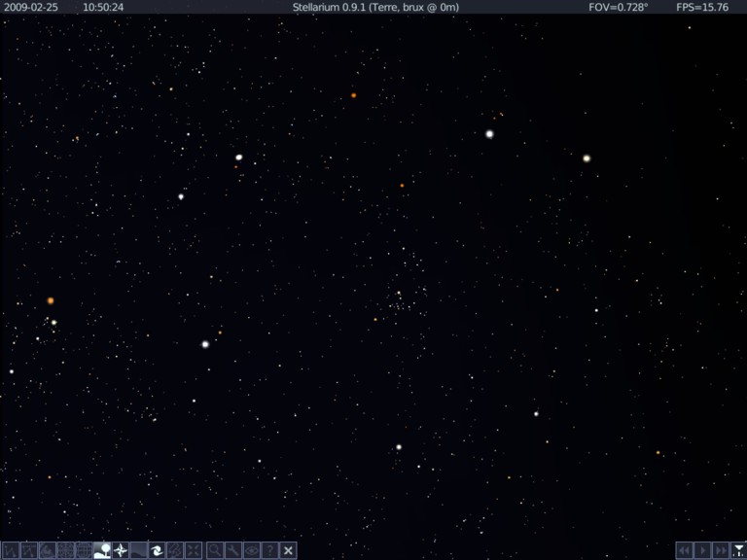Select the large orange star near left edge
747x560 pixels.
(51, 300)
